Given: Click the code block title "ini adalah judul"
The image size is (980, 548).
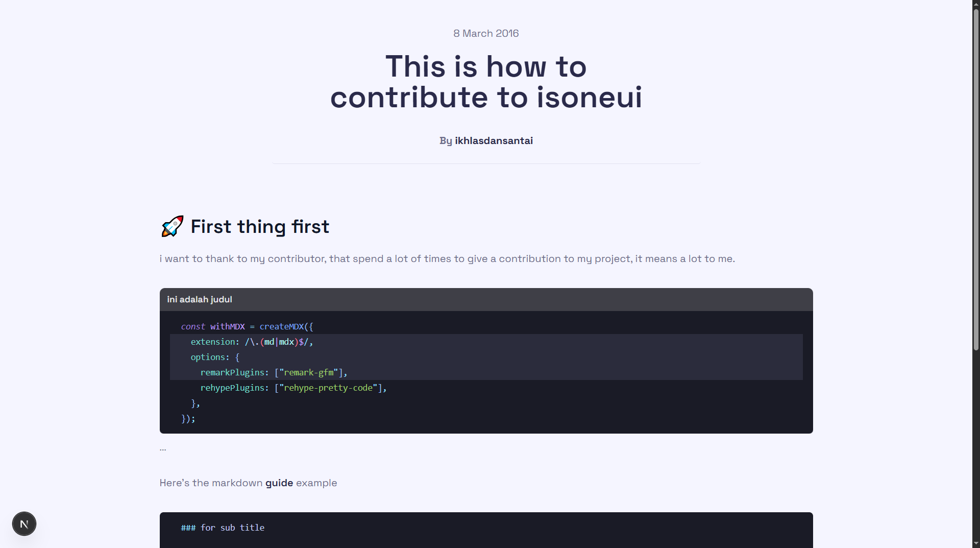Looking at the screenshot, I should coord(200,299).
